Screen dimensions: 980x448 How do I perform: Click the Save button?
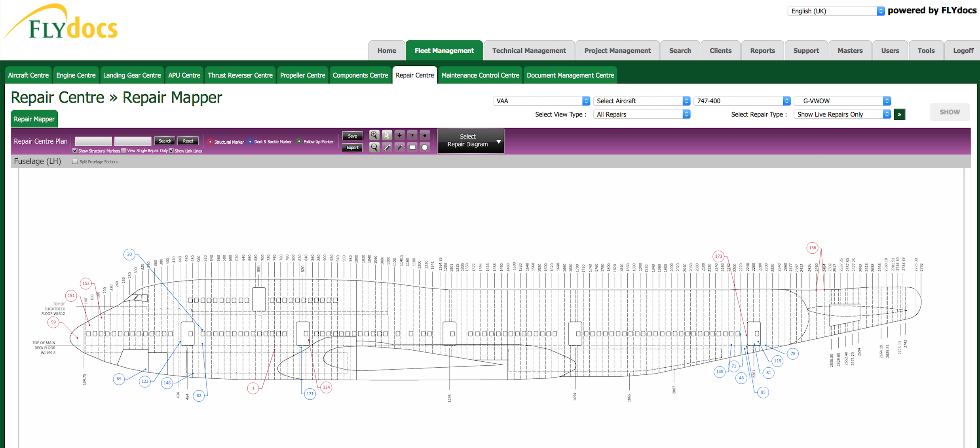coord(352,136)
